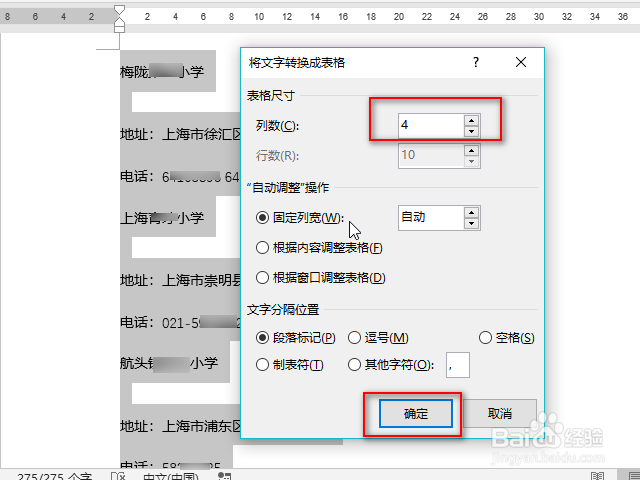The width and height of the screenshot is (640, 480).
Task: Select AutoFit to window (根据窗口调整表格) radio
Action: (x=262, y=278)
